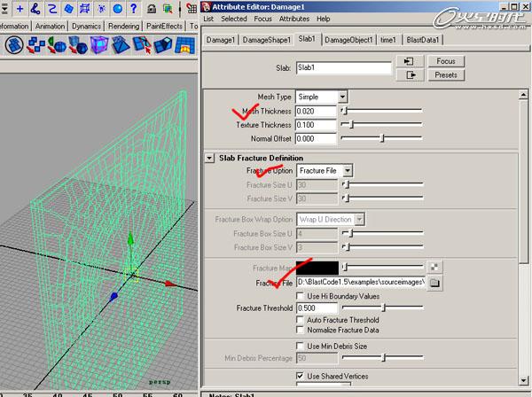Adjust the Fracture Threshold slider
The height and width of the screenshot is (397, 532).
click(x=383, y=307)
